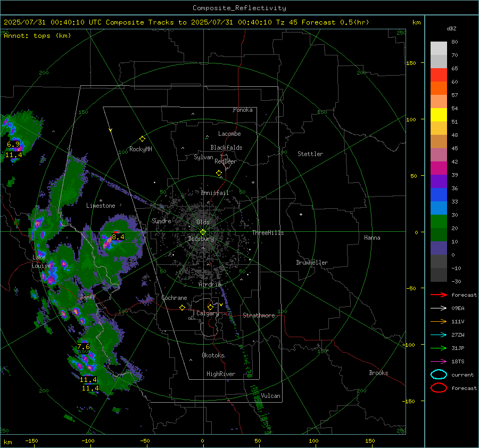Click the Drumheller label
The image size is (479, 448).
[x=312, y=263]
